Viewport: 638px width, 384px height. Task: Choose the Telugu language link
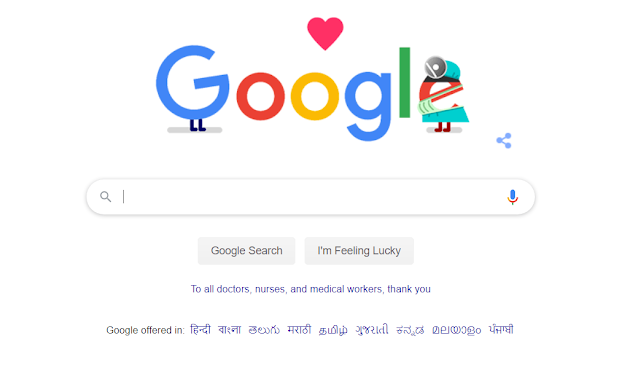(x=264, y=330)
